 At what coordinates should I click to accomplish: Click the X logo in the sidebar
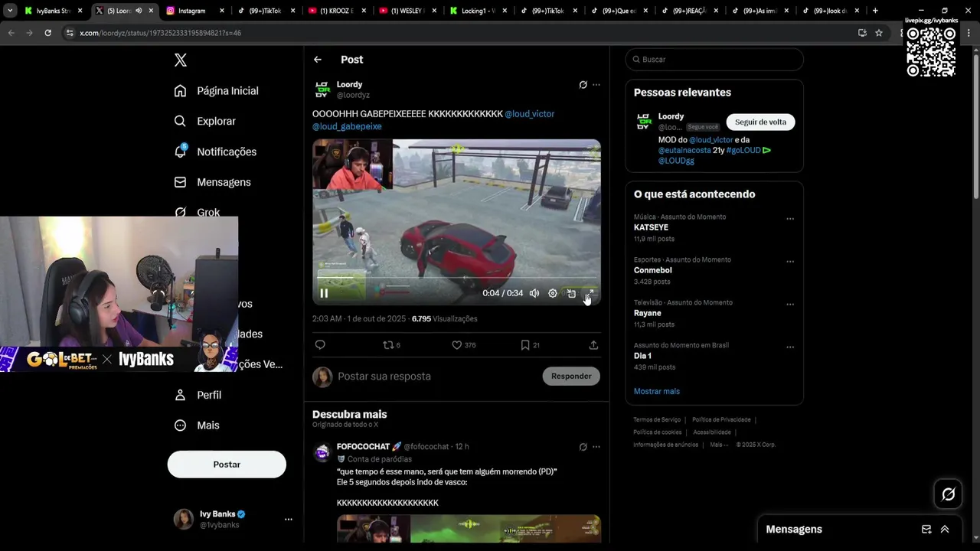[x=180, y=60]
